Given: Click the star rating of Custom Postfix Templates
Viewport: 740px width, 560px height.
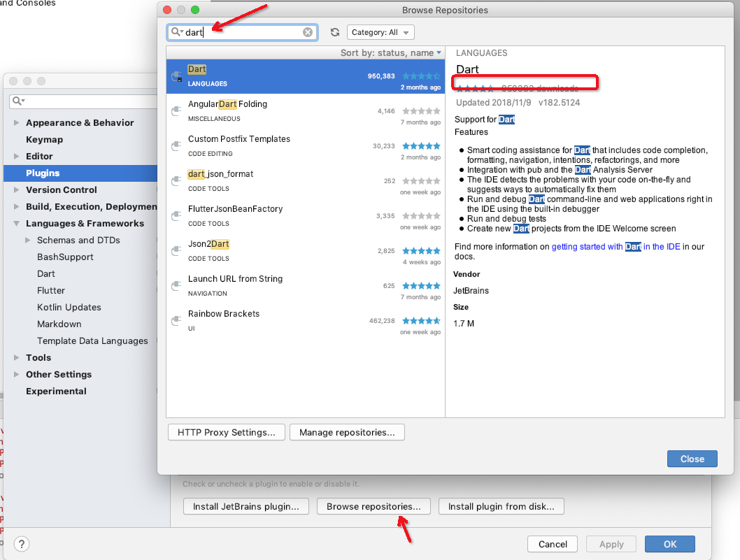Looking at the screenshot, I should 421,146.
